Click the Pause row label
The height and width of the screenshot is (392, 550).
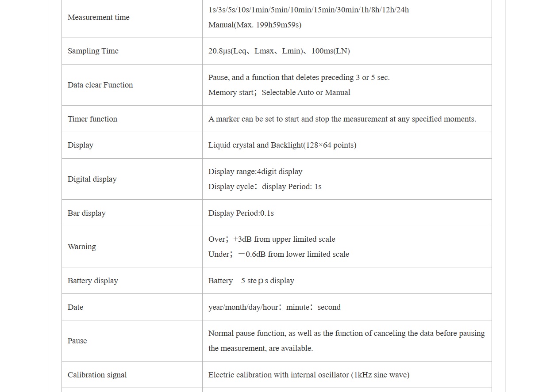pyautogui.click(x=77, y=341)
